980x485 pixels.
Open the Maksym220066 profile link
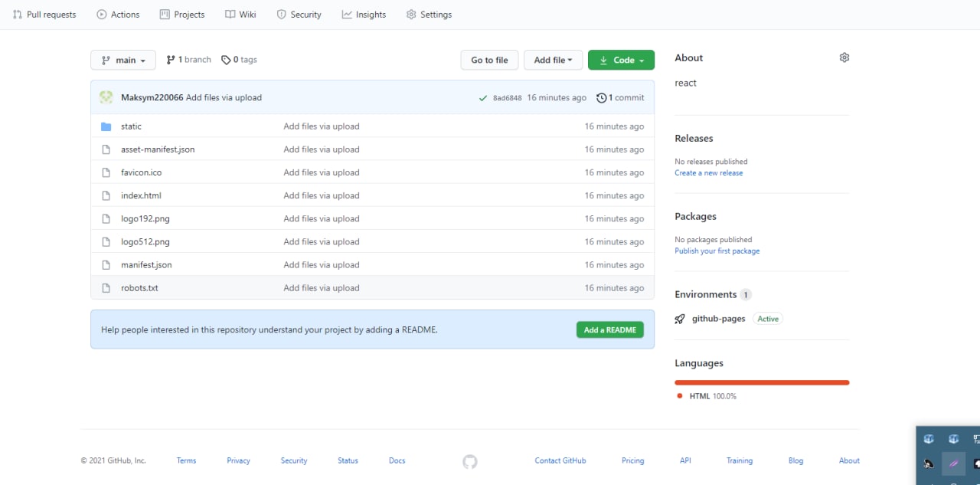click(152, 98)
